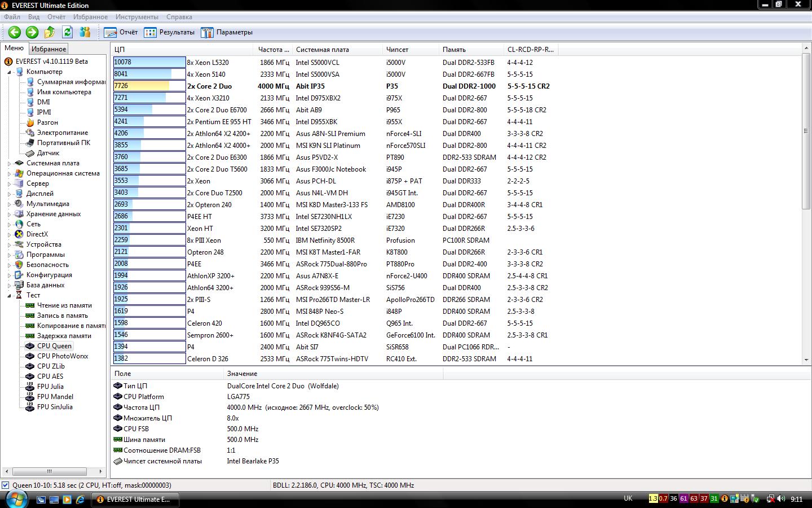This screenshot has height=508, width=812.
Task: Sort by the ЦП column header
Action: (x=182, y=50)
